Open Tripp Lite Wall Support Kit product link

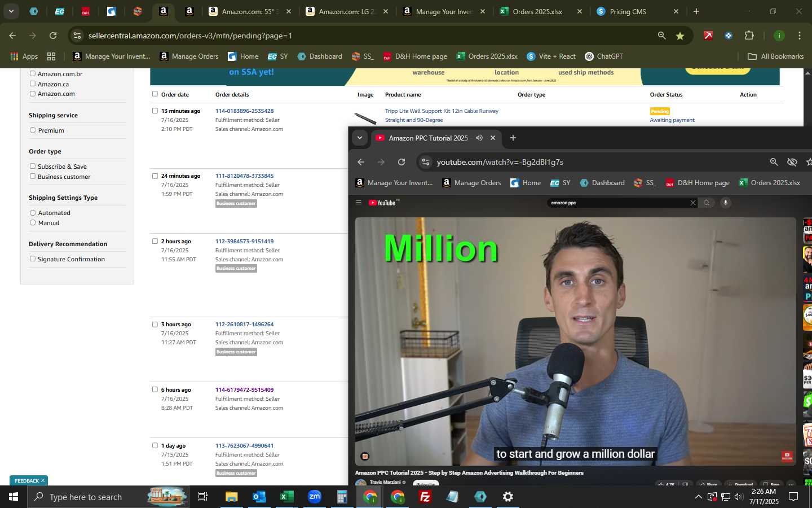(x=442, y=115)
